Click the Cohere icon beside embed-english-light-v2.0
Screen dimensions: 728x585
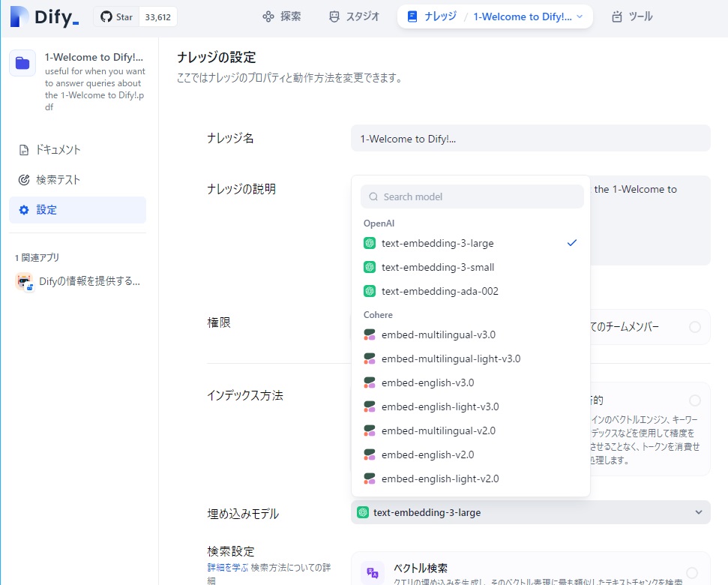click(370, 478)
